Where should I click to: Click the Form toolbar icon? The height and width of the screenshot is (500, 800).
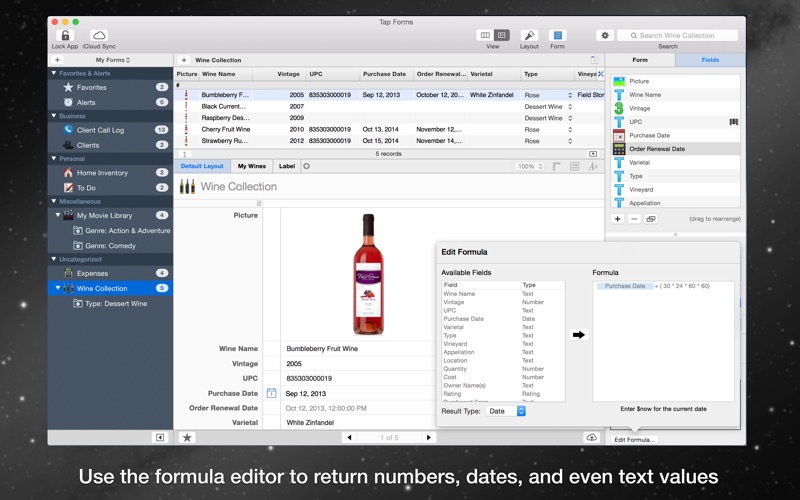(557, 35)
